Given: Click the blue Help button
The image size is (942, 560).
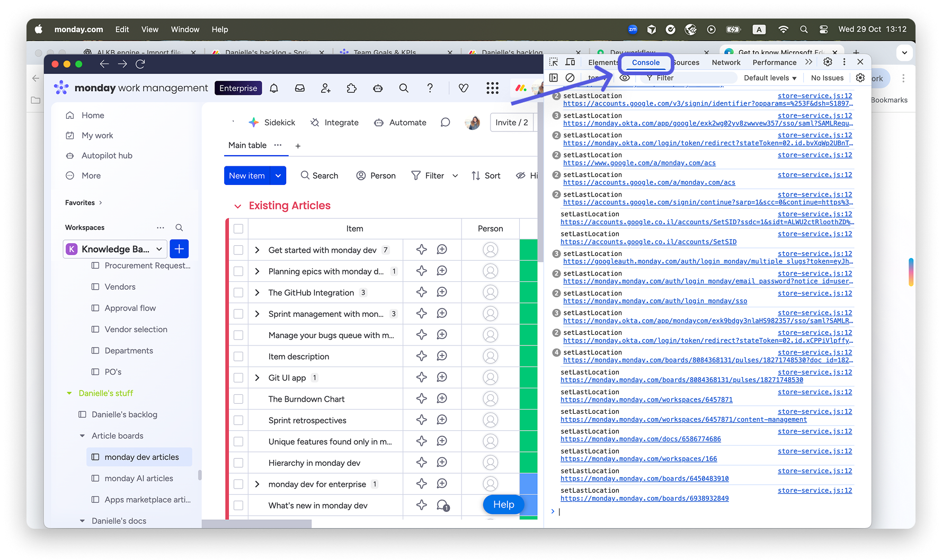Looking at the screenshot, I should point(503,504).
